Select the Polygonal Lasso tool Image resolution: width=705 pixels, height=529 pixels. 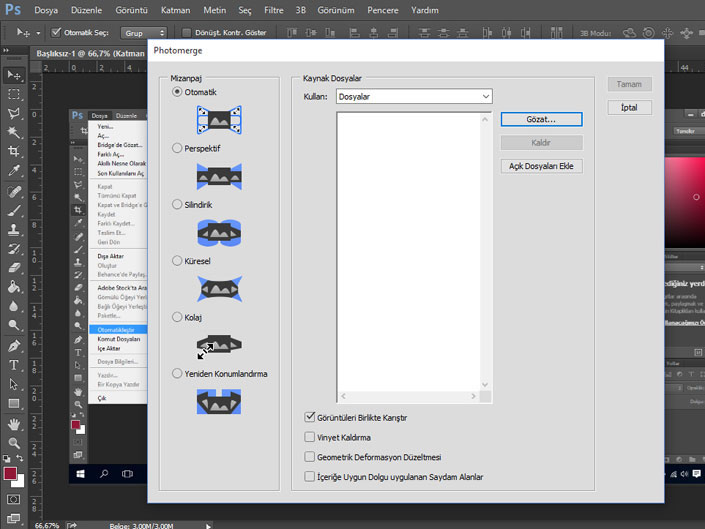coord(14,113)
